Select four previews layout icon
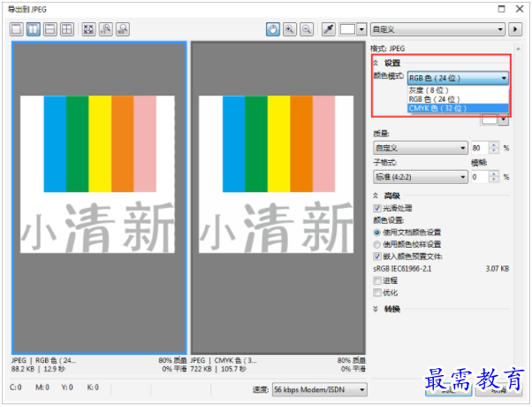Image resolution: width=532 pixels, height=407 pixels. (x=67, y=29)
